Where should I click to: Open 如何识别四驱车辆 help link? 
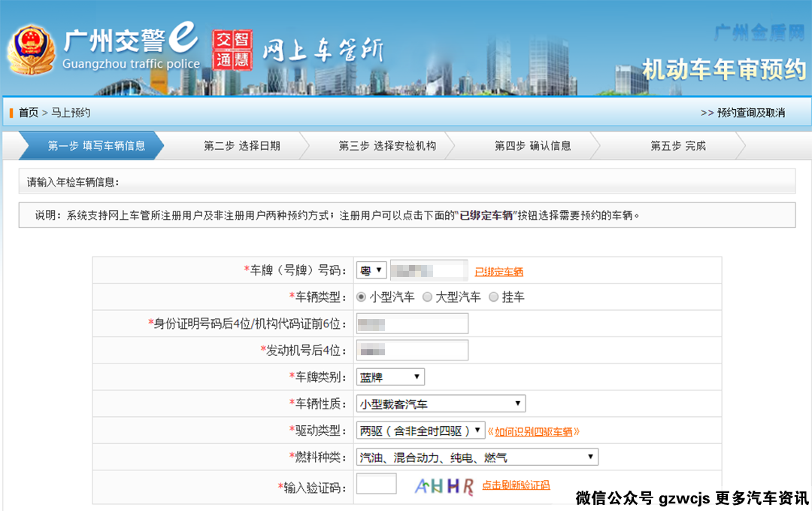coord(537,432)
